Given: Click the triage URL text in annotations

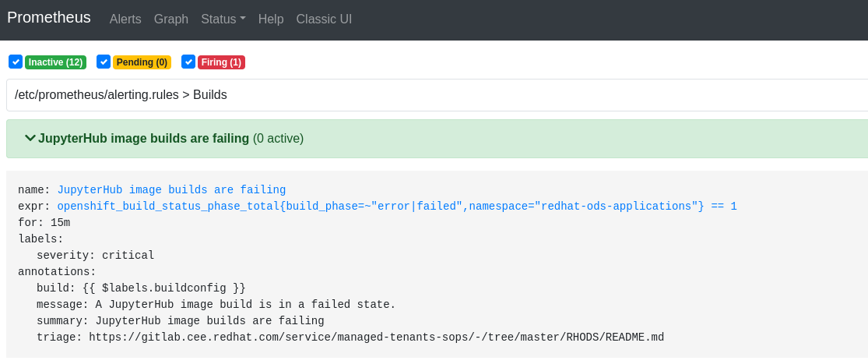Looking at the screenshot, I should (x=376, y=337).
